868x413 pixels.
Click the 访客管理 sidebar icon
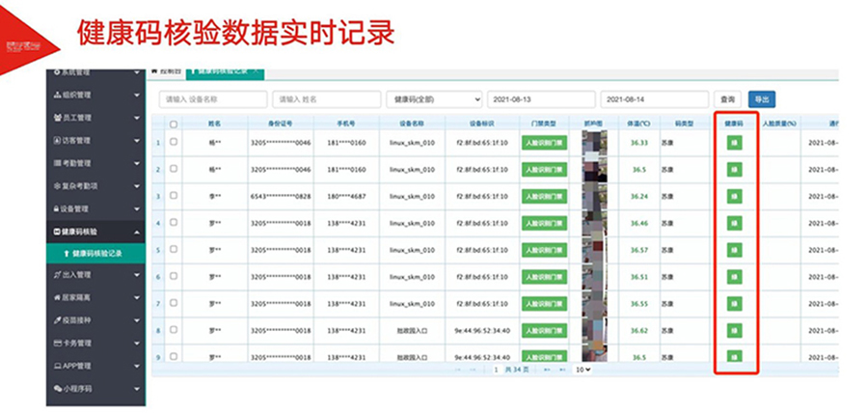57,140
